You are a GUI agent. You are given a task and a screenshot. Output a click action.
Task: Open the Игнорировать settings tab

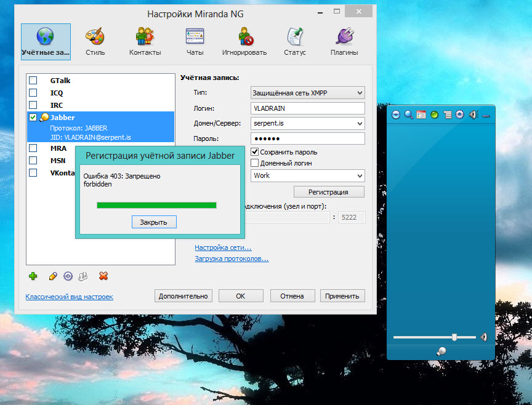pyautogui.click(x=244, y=42)
